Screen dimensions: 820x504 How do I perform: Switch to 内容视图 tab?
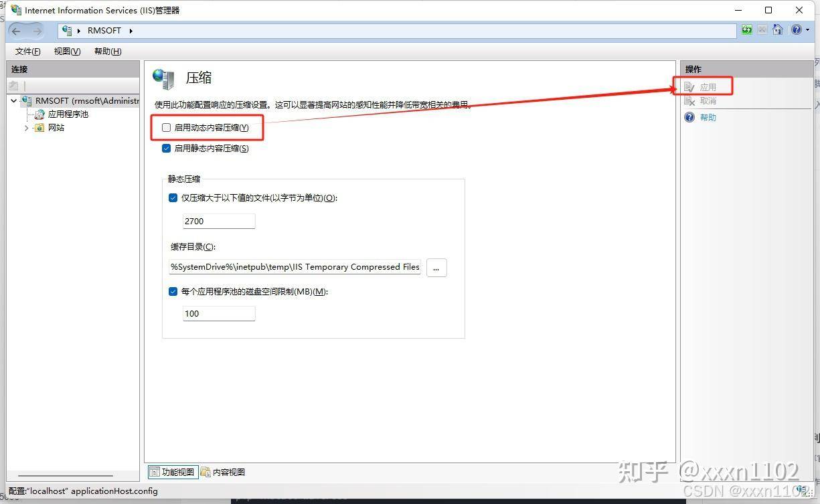224,472
